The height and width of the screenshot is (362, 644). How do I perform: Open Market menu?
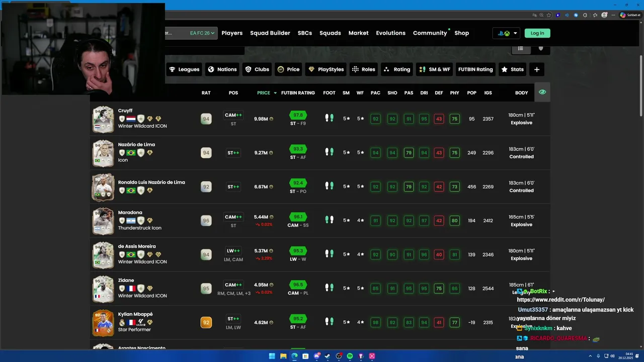[x=358, y=33]
